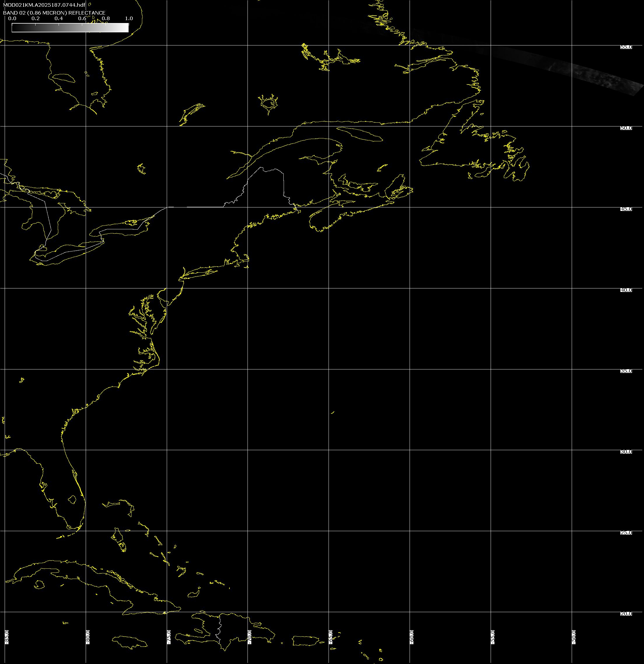644x664 pixels.
Task: Select the 50.0 latitude label
Action: (x=626, y=128)
